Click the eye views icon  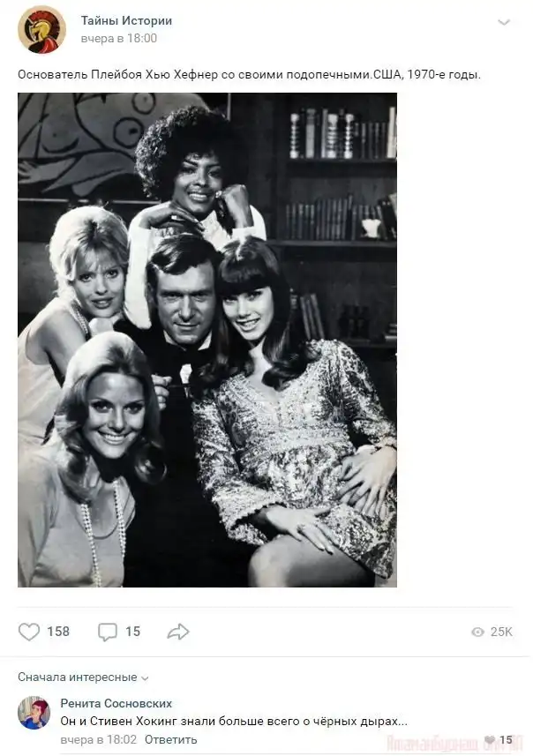477,632
